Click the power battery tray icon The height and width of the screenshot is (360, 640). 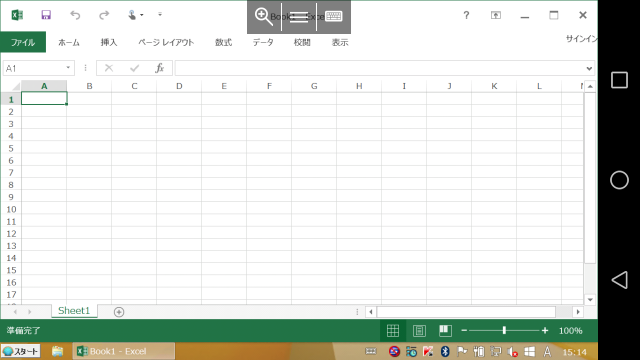[479, 351]
